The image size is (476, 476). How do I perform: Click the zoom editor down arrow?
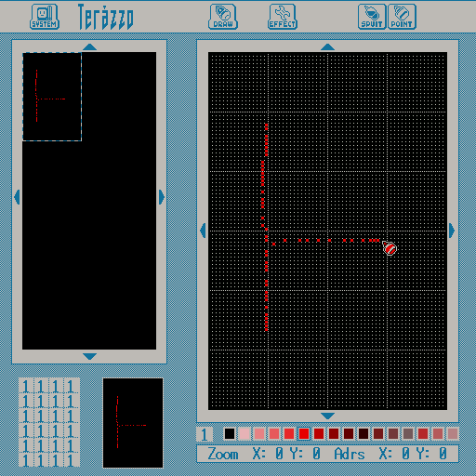(327, 416)
